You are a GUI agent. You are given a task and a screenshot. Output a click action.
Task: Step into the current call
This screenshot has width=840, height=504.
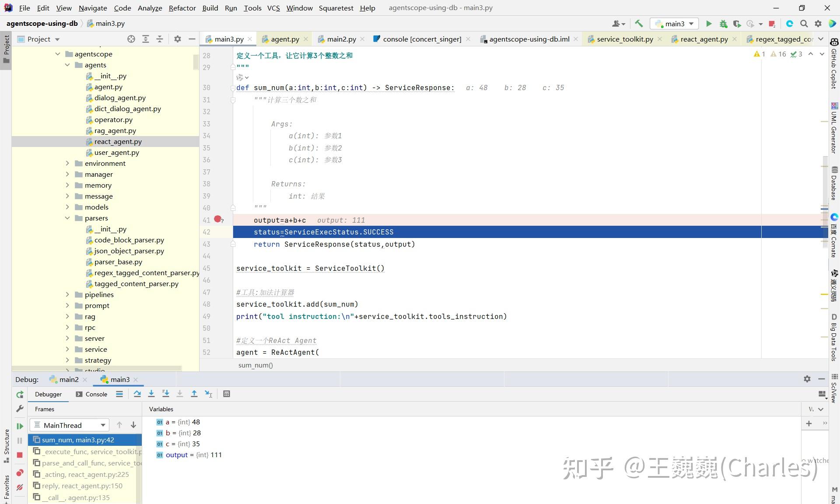(151, 393)
